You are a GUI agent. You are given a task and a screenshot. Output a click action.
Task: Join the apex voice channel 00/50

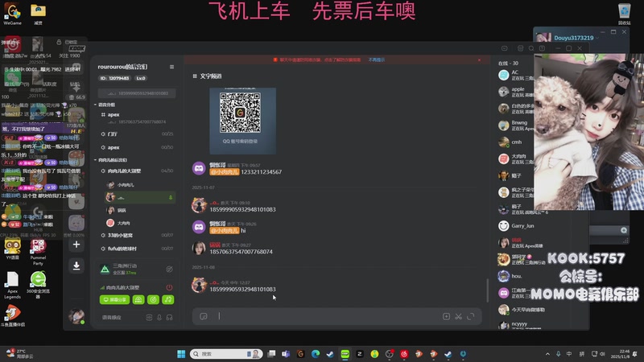coord(137,147)
